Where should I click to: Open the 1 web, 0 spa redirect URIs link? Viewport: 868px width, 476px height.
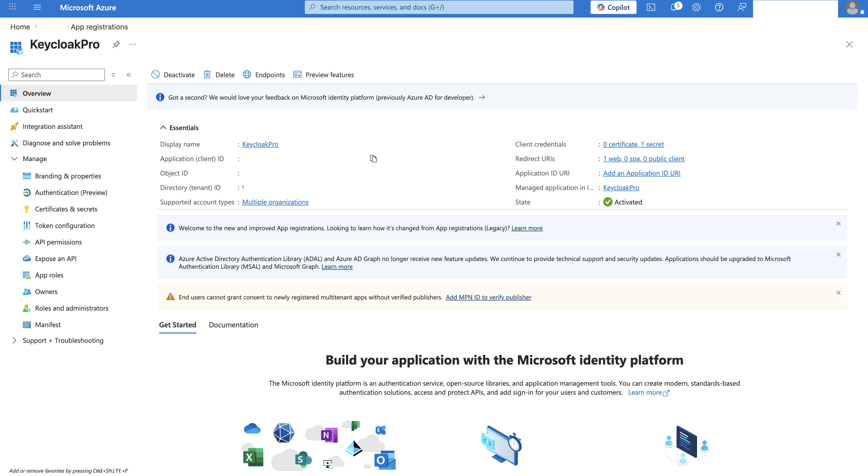(x=644, y=158)
